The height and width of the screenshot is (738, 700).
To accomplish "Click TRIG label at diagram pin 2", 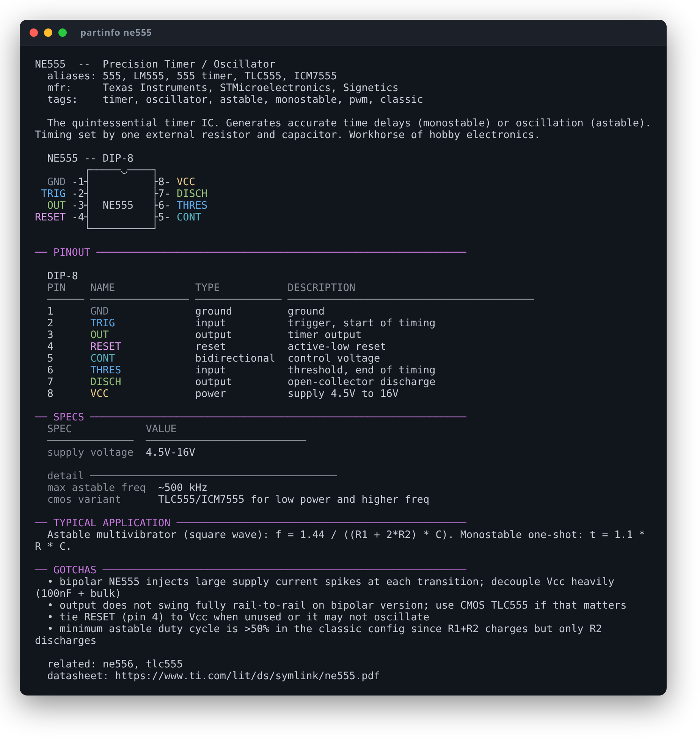I will click(x=53, y=194).
